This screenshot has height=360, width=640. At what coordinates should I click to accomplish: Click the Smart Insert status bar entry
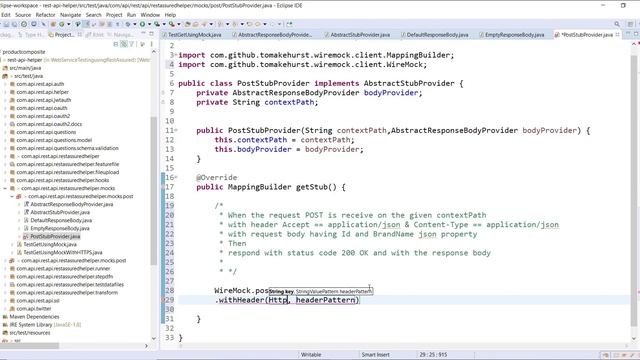click(x=375, y=355)
